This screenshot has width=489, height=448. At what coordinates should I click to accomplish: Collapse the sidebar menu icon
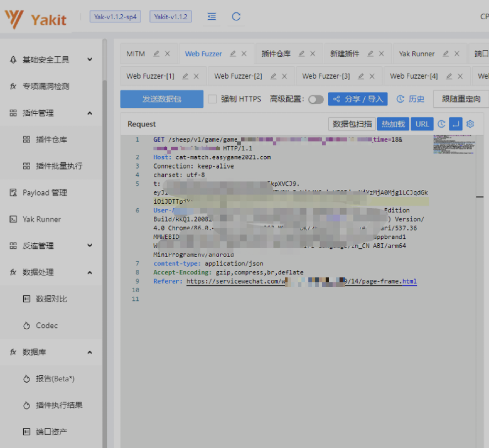pos(212,16)
